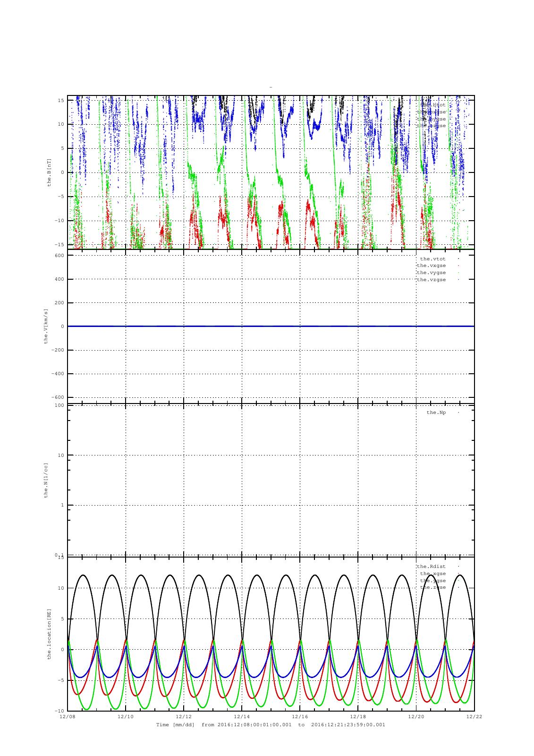Image resolution: width=534 pixels, height=756 pixels.
Task: Click the '400' velocity tick label
Action: tap(59, 279)
